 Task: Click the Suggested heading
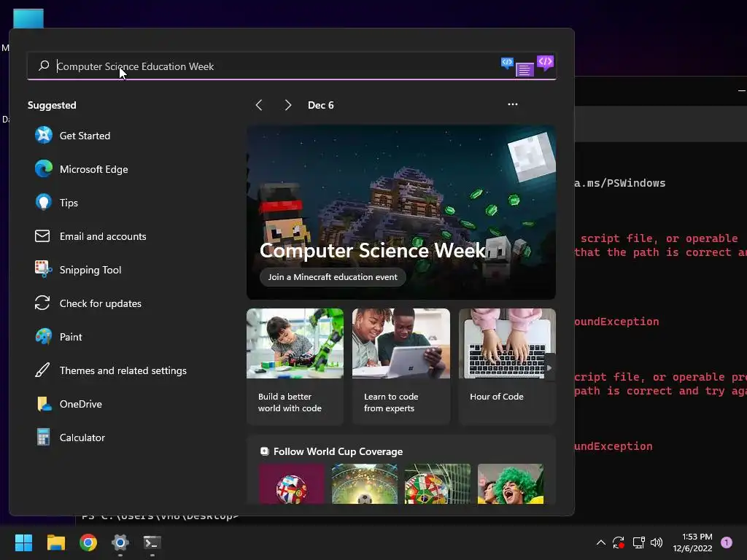coord(52,105)
